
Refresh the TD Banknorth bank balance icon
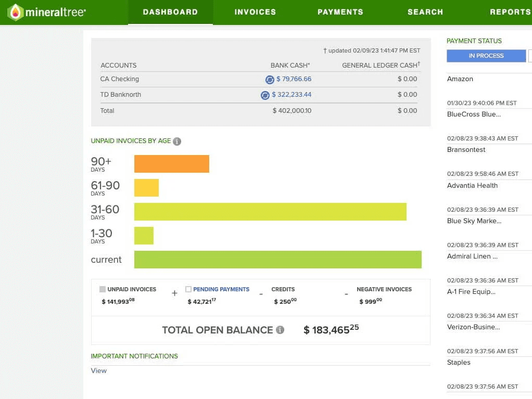pyautogui.click(x=265, y=95)
